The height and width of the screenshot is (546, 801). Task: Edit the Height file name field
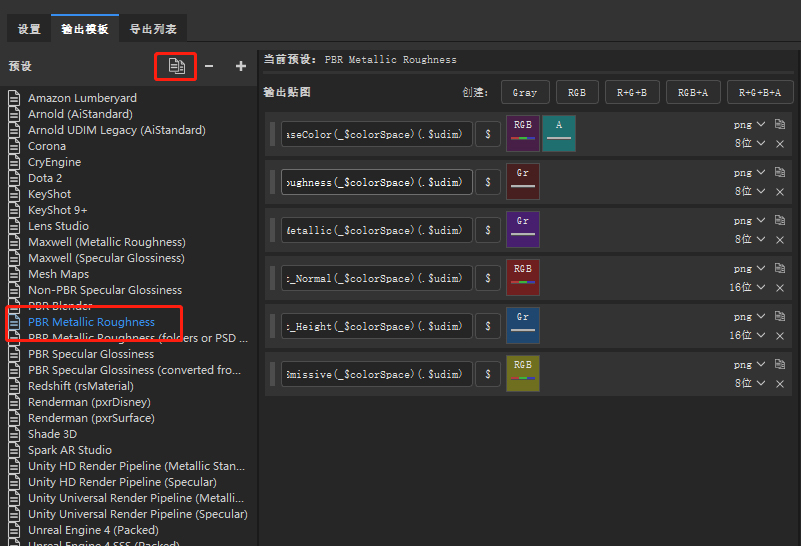tap(377, 326)
